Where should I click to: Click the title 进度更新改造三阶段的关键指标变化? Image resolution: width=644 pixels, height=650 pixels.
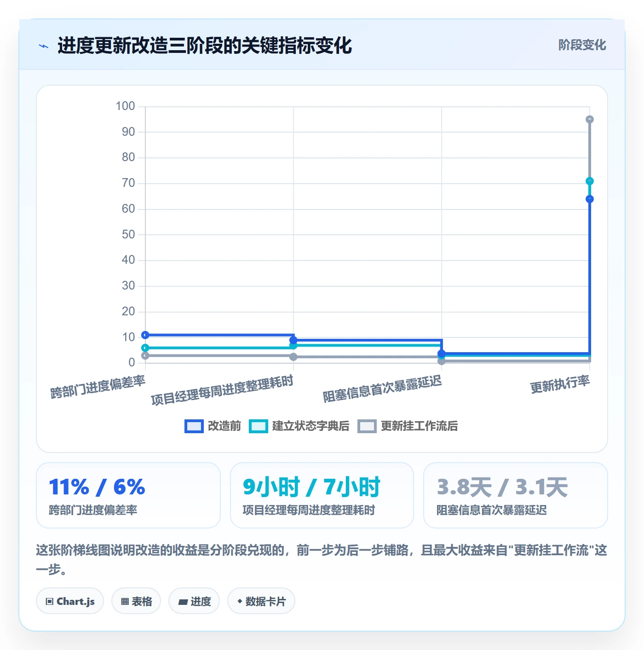(x=205, y=46)
